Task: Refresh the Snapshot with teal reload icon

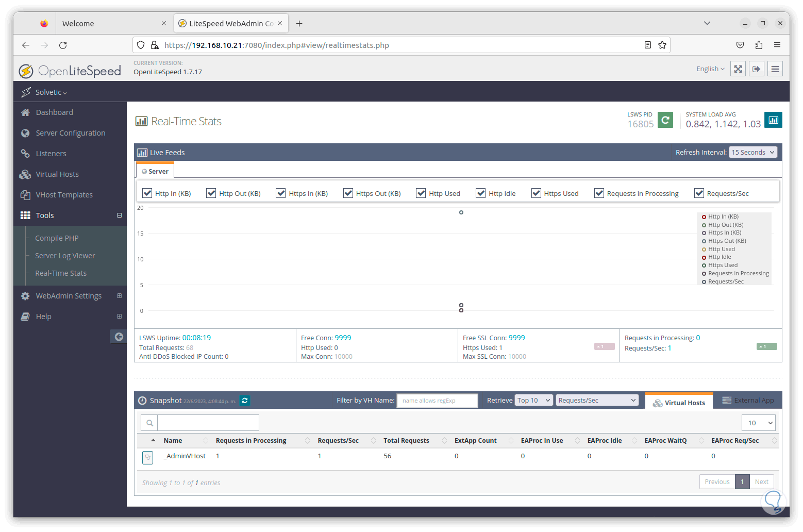Action: pos(245,401)
